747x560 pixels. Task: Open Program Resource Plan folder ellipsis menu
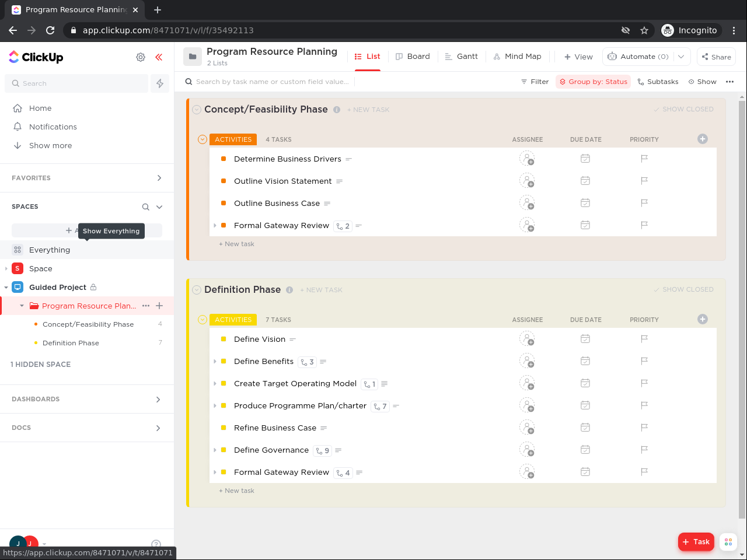point(146,306)
